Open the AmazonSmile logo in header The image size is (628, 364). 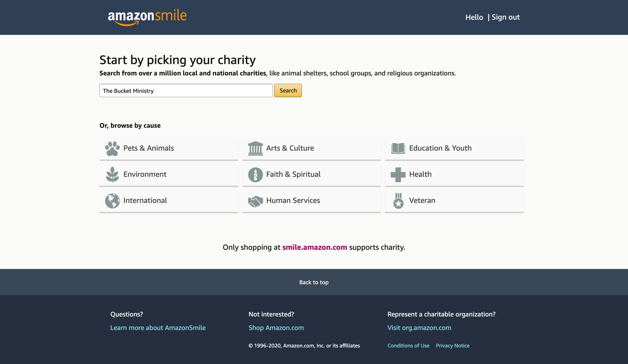click(147, 17)
